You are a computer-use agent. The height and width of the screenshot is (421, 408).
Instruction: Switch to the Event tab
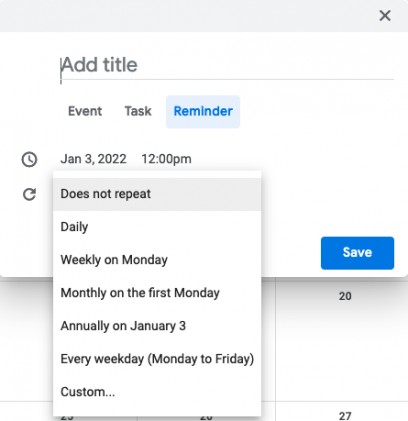[85, 111]
